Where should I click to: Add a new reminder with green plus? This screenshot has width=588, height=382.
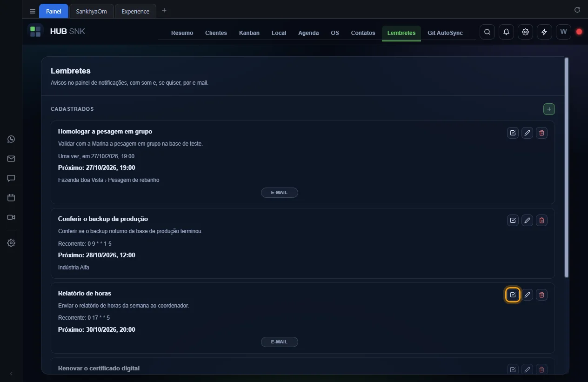click(549, 109)
